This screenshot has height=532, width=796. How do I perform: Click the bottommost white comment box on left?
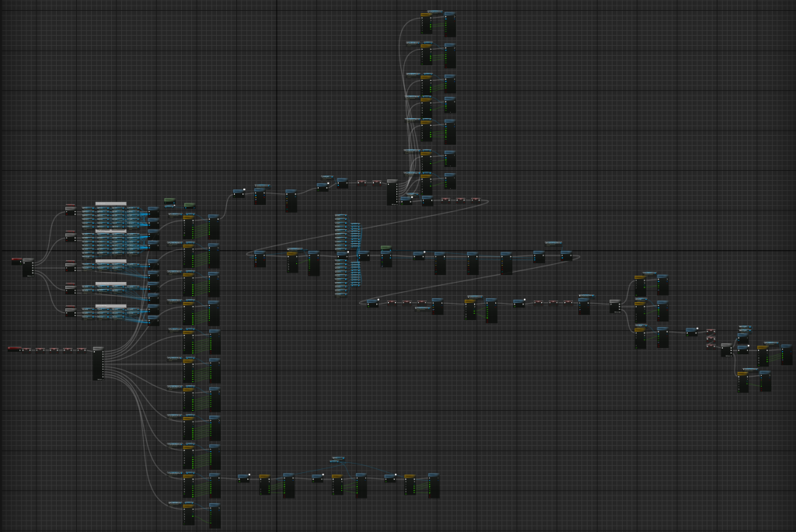(110, 307)
